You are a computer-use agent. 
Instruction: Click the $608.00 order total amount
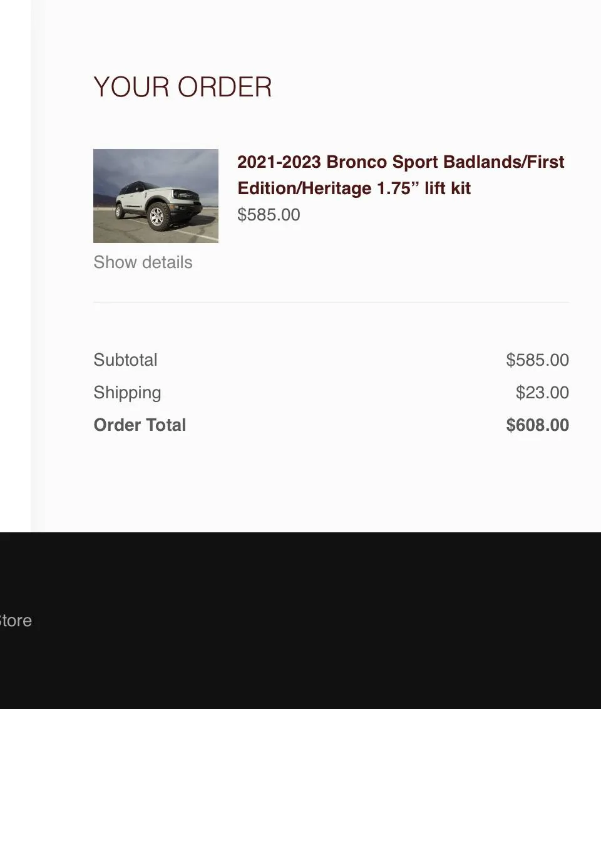tap(537, 425)
